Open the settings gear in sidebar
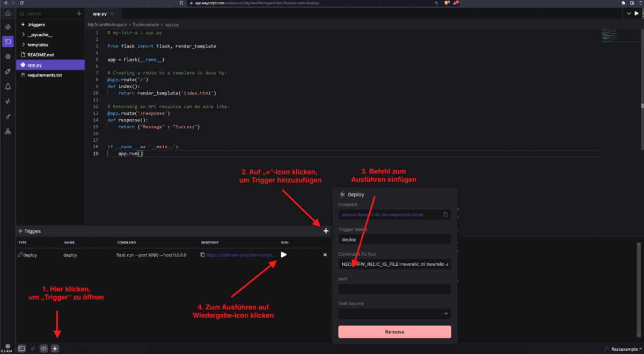This screenshot has height=354, width=644. point(8,56)
